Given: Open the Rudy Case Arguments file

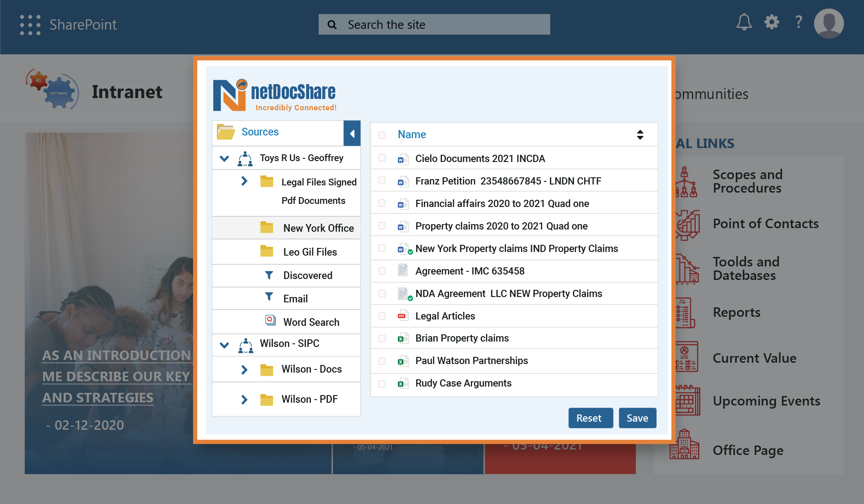Looking at the screenshot, I should [463, 383].
